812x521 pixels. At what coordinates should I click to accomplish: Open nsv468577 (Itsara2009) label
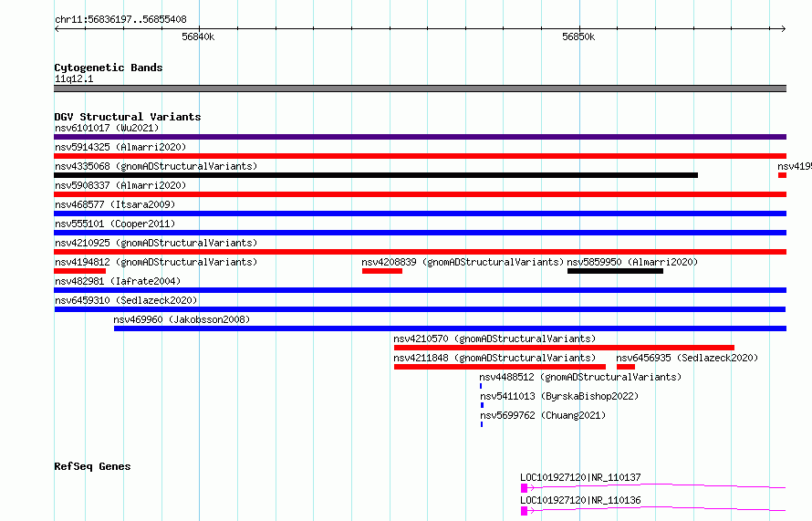(115, 204)
